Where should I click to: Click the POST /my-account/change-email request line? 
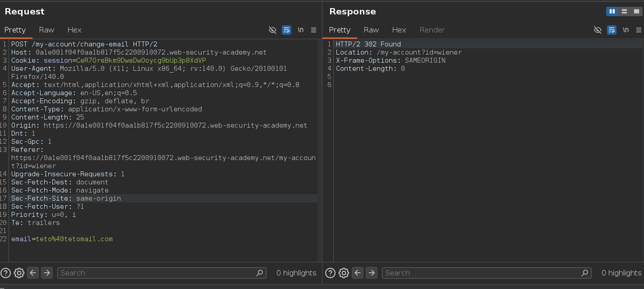[84, 44]
